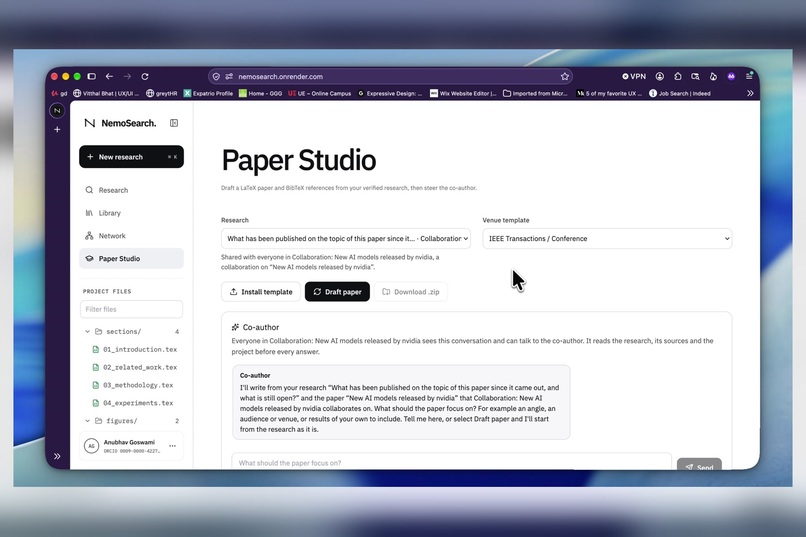Screen dimensions: 806x537
Task: Click the Paper Studio graduation cap icon
Action: click(x=89, y=258)
